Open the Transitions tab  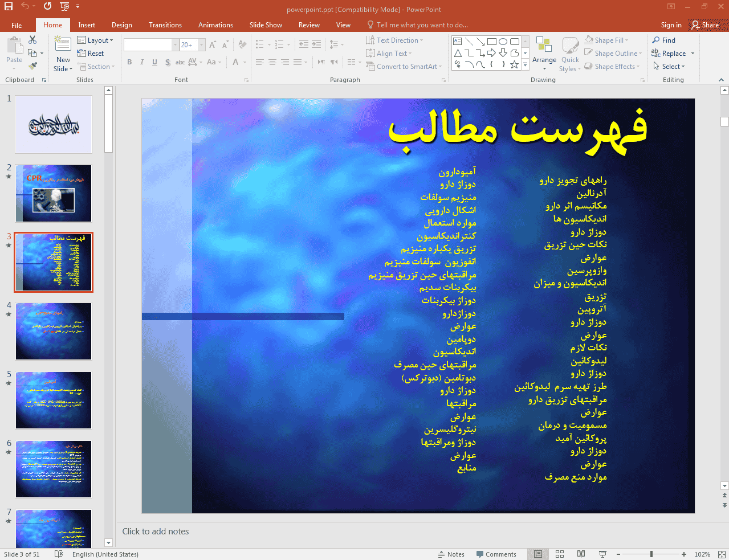tap(165, 25)
